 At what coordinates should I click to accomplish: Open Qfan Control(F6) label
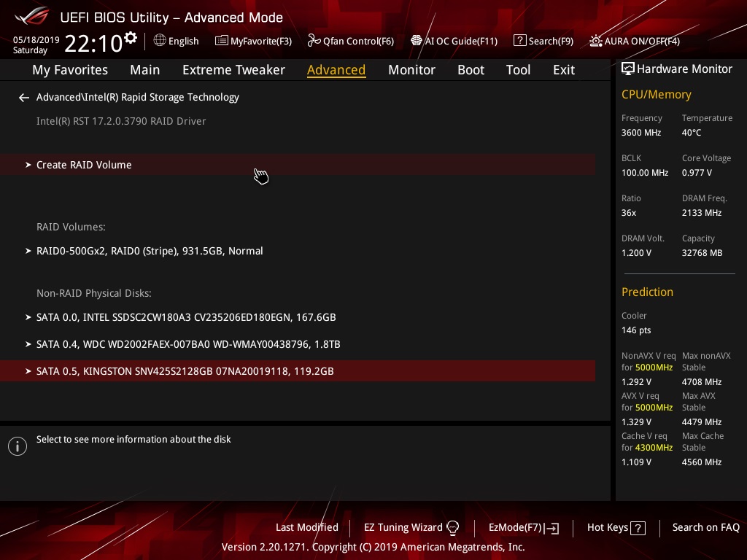click(358, 41)
